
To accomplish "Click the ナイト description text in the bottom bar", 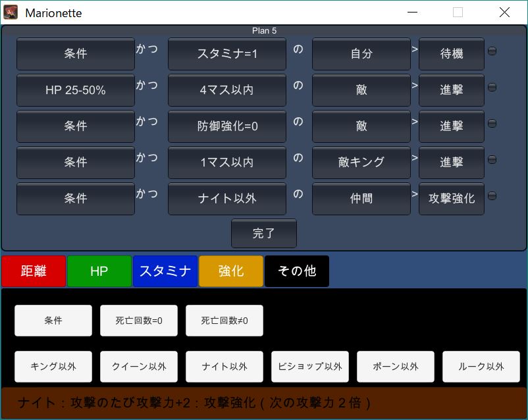I will pyautogui.click(x=194, y=402).
